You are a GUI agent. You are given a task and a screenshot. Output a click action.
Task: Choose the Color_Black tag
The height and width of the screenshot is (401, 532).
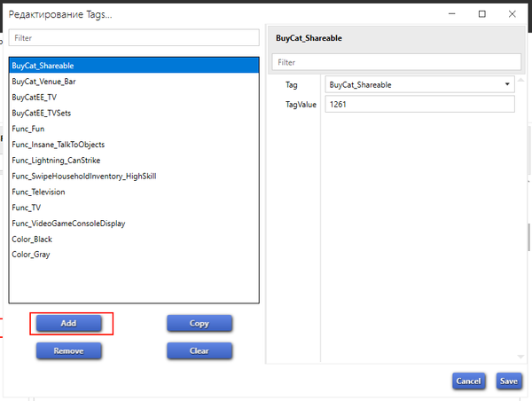click(x=32, y=240)
